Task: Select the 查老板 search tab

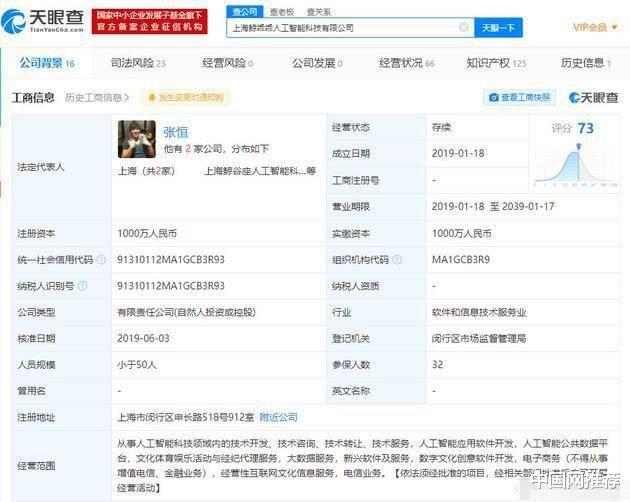Action: click(282, 12)
